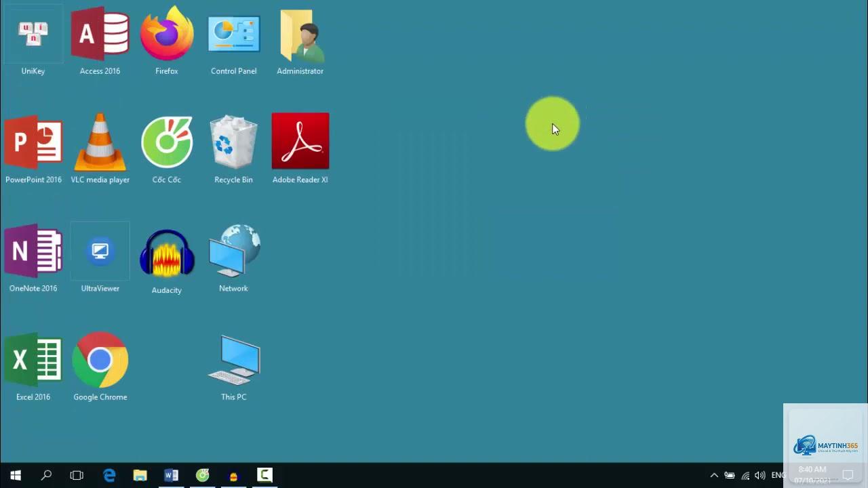The image size is (868, 488).
Task: Select the Audacity desktop shortcut
Action: pos(167,261)
